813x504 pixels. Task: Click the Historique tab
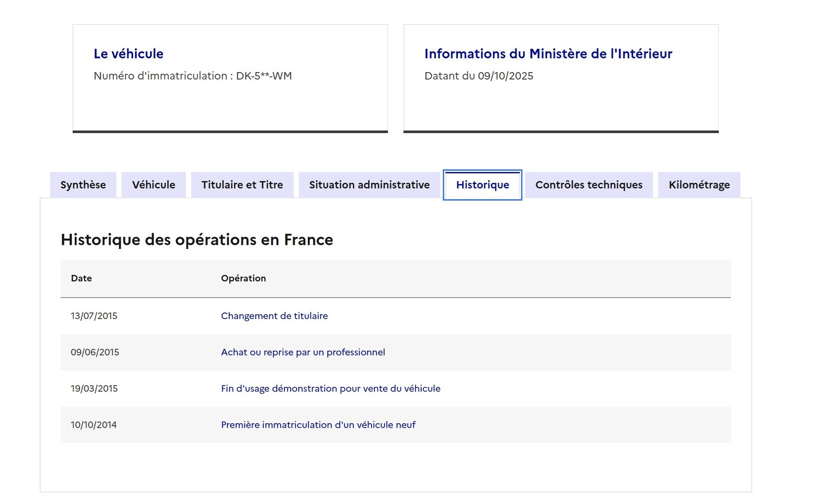click(x=482, y=185)
